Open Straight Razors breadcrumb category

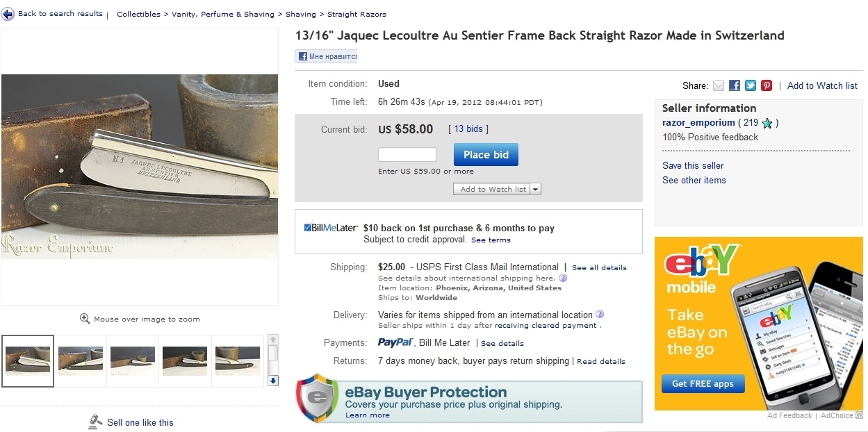357,14
